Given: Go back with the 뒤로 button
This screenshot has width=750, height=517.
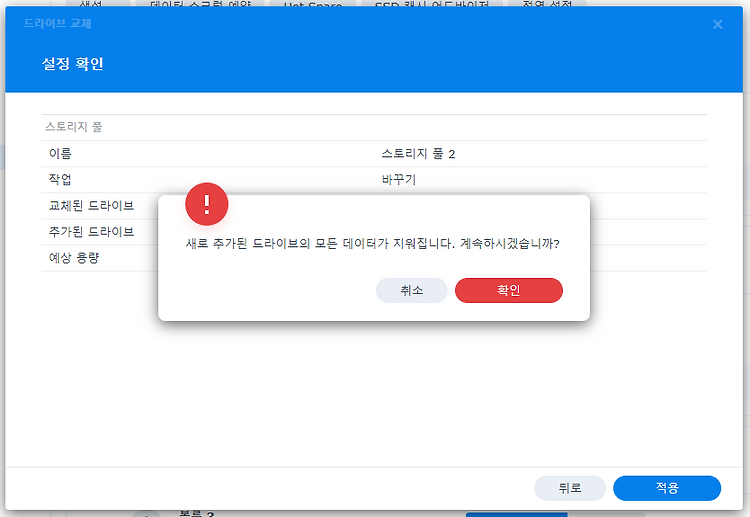Looking at the screenshot, I should (570, 488).
